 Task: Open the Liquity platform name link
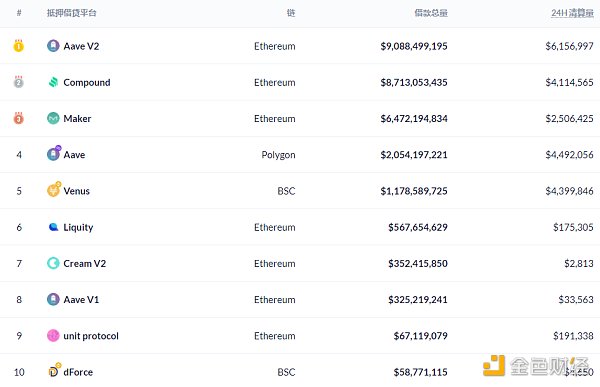[78, 227]
